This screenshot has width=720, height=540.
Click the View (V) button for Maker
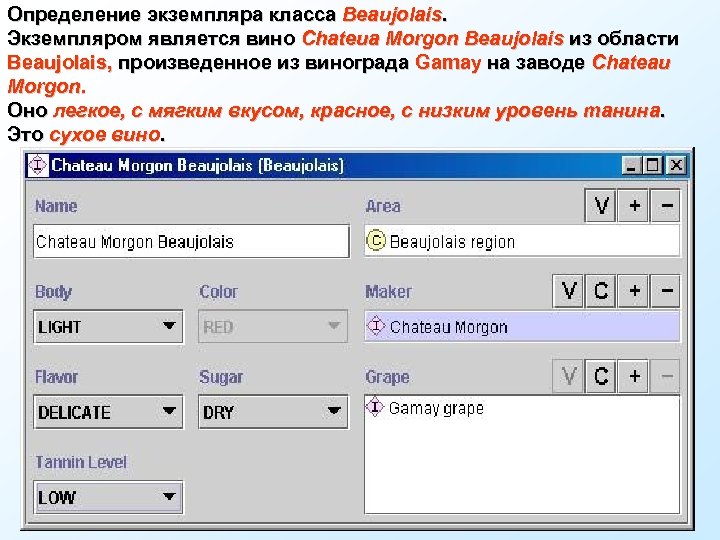[x=568, y=291]
